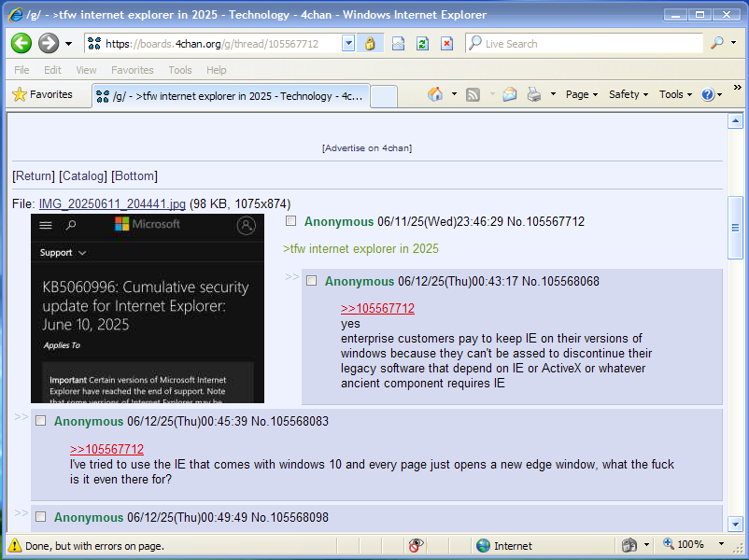Click the protected mode icon in status bar
749x560 pixels.
click(629, 545)
